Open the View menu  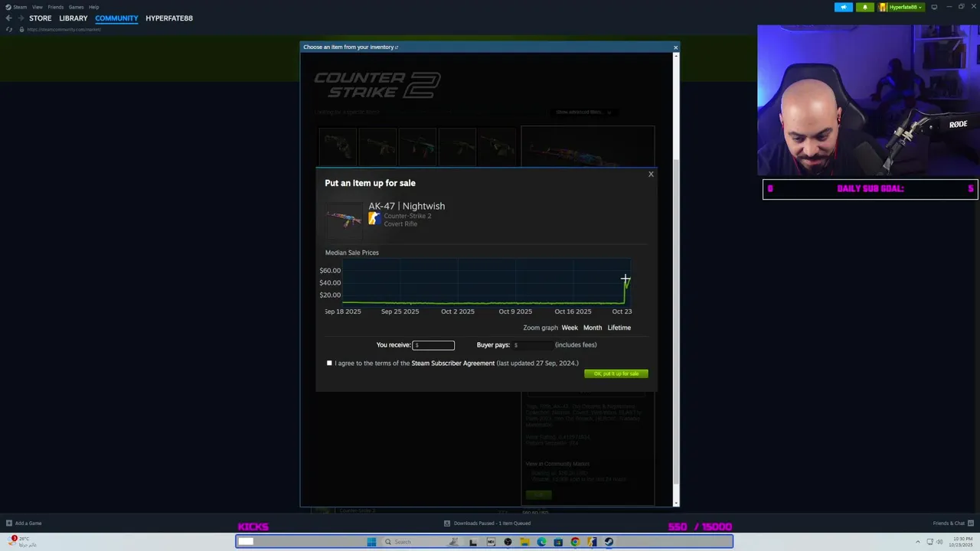point(37,7)
